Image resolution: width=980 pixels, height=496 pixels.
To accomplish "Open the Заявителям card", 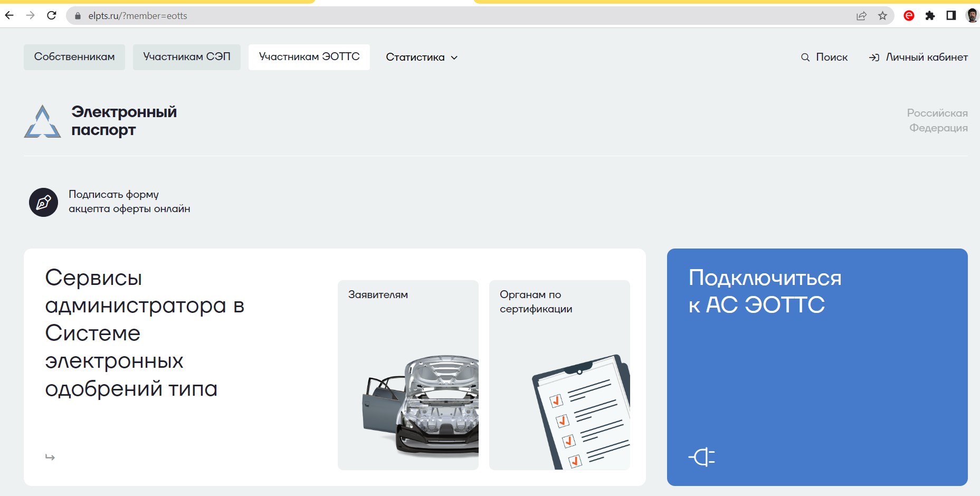I will point(408,375).
